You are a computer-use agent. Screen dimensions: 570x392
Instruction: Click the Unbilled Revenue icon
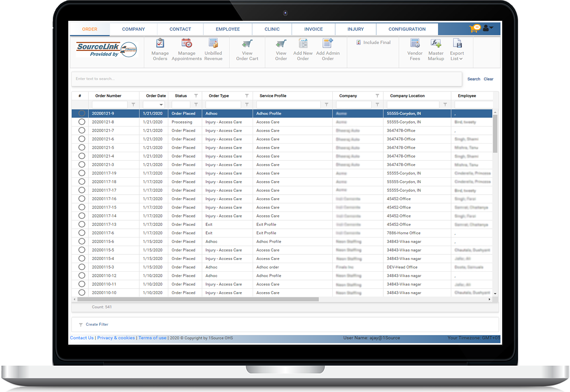click(213, 44)
